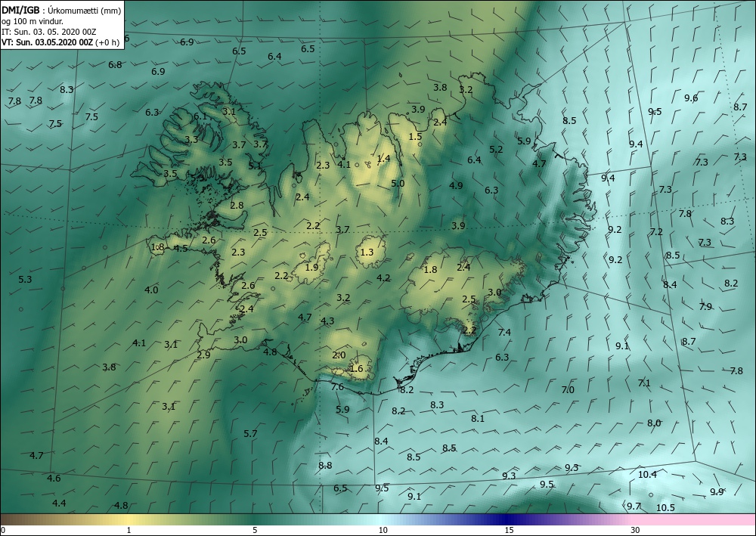The width and height of the screenshot is (756, 536).
Task: Click the 10.5 value on the map
Action: tap(665, 507)
